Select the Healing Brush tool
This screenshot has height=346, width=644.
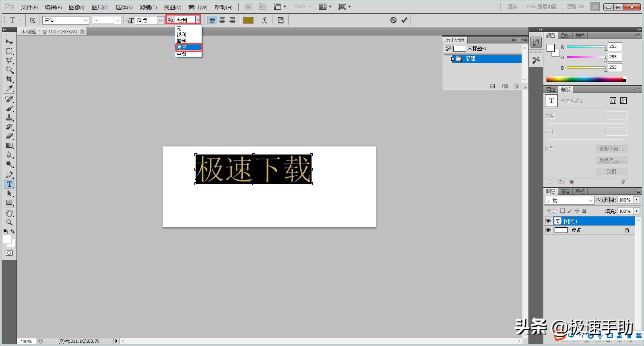tap(9, 99)
